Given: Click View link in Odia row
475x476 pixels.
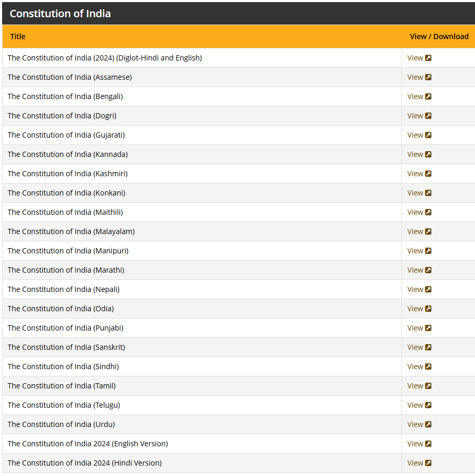Looking at the screenshot, I should (x=415, y=309).
